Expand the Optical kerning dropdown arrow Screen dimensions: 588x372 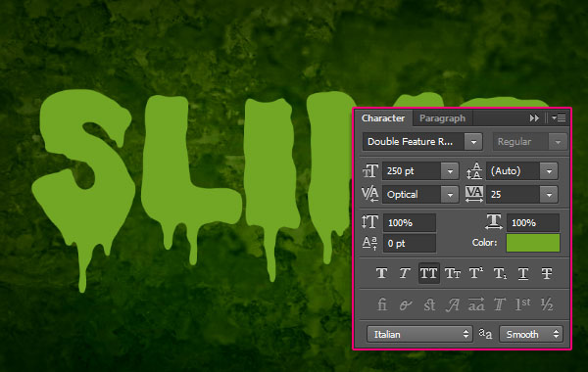450,195
